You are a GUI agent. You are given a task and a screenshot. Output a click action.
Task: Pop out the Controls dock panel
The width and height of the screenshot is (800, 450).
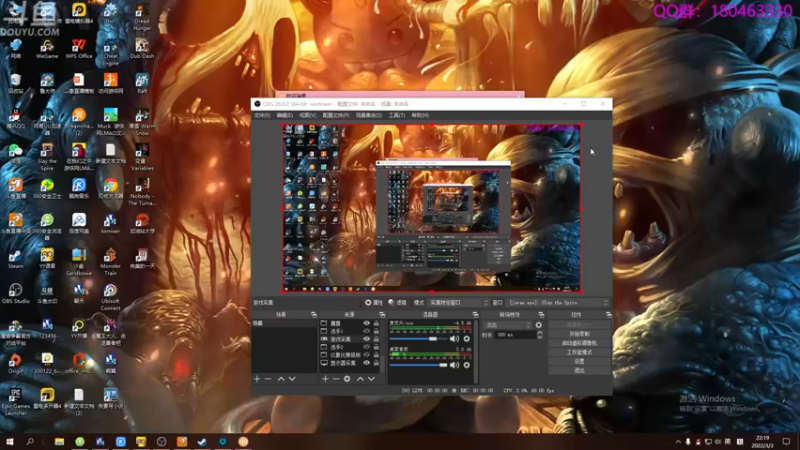pyautogui.click(x=608, y=315)
